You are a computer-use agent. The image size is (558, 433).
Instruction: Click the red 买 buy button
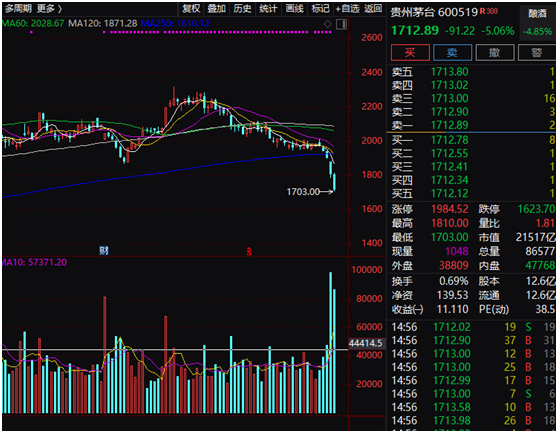(x=410, y=53)
